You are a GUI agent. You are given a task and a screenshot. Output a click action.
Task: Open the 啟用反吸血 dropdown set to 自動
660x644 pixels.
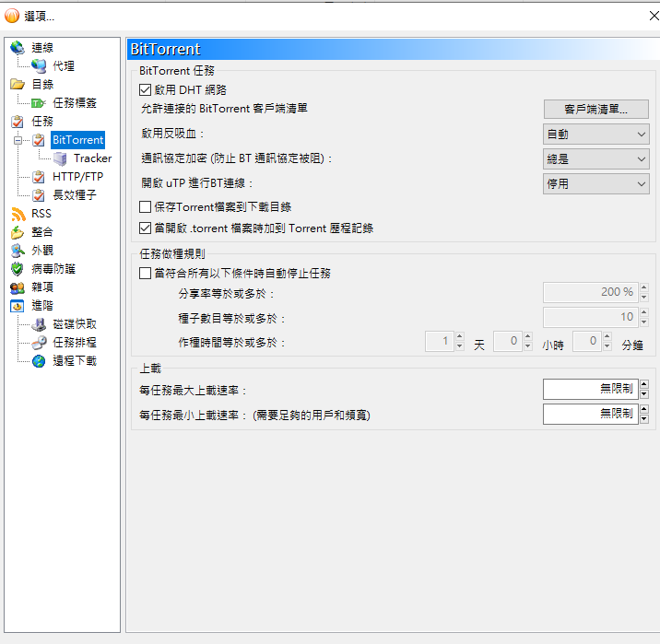596,135
